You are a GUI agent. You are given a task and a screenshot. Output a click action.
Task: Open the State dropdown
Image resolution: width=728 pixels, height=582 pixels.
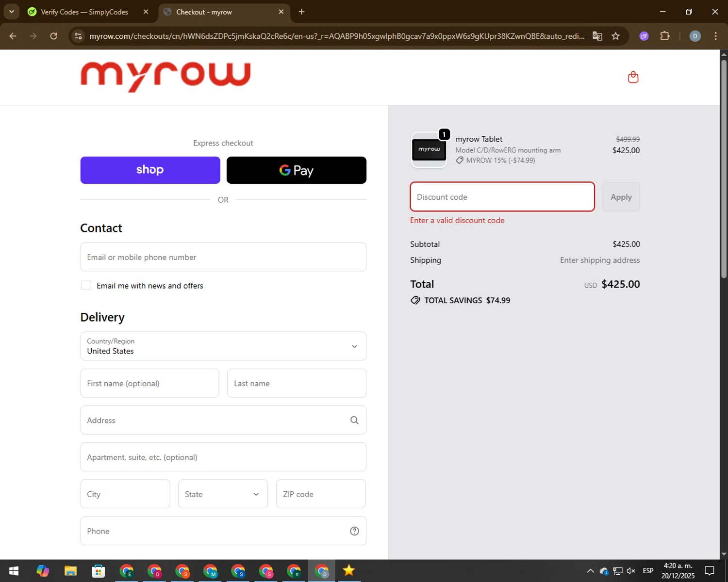[x=223, y=494]
